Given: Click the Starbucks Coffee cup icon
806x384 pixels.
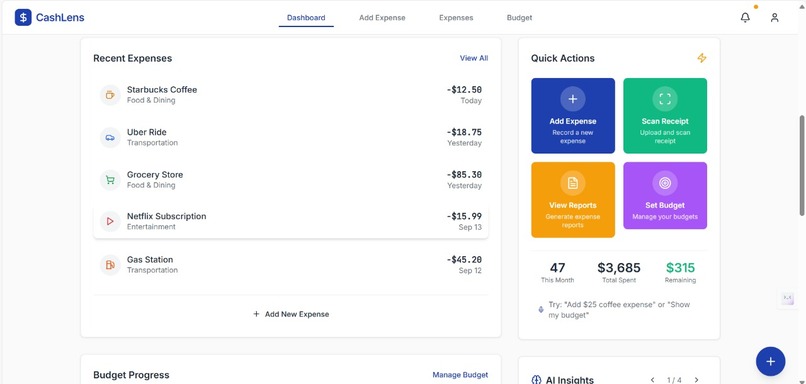Looking at the screenshot, I should [x=110, y=95].
